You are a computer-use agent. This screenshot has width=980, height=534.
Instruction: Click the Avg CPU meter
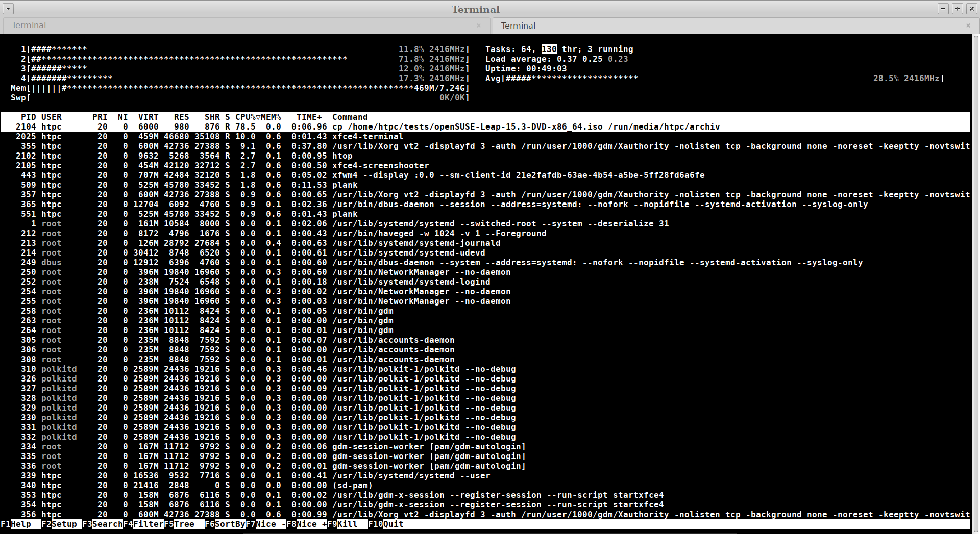[x=715, y=78]
